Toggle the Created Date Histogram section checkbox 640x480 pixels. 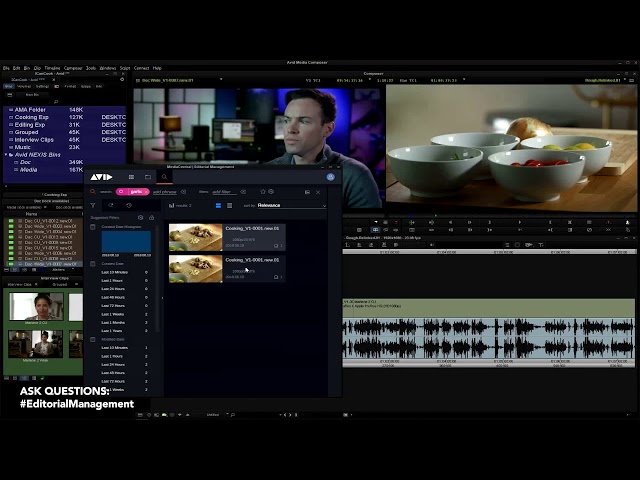pos(93,227)
